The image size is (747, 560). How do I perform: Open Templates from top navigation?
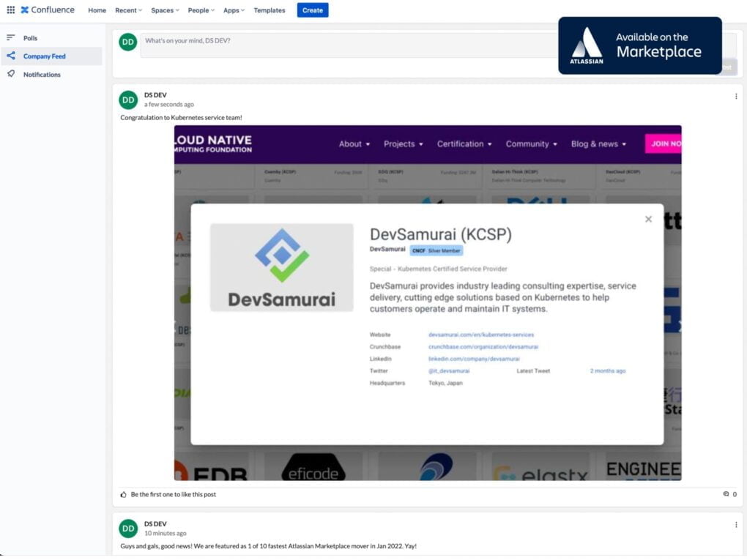point(270,10)
